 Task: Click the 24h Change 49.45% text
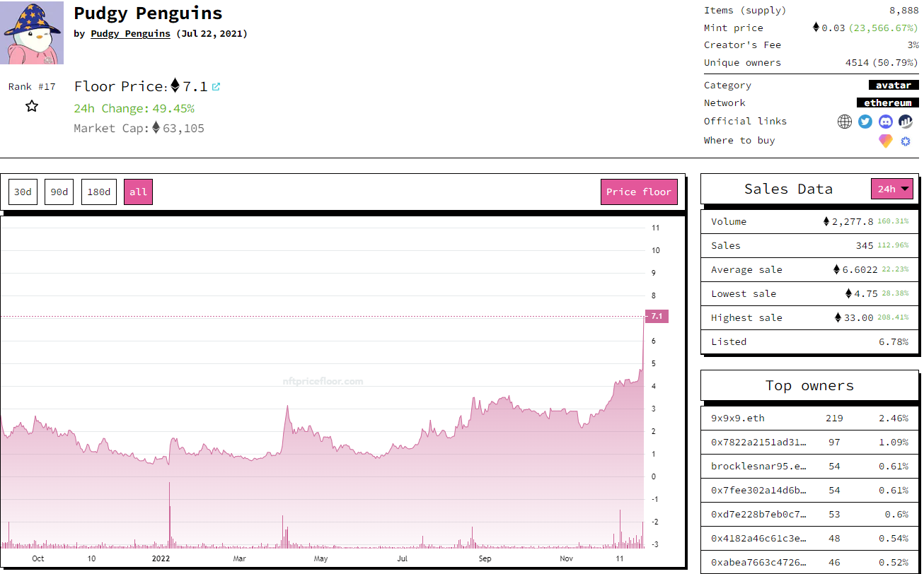(134, 108)
